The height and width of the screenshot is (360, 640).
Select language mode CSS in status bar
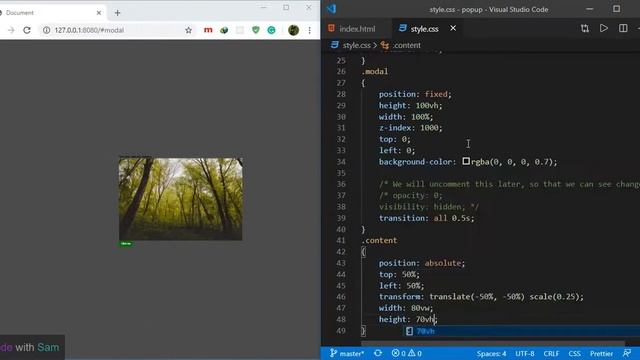click(x=574, y=353)
